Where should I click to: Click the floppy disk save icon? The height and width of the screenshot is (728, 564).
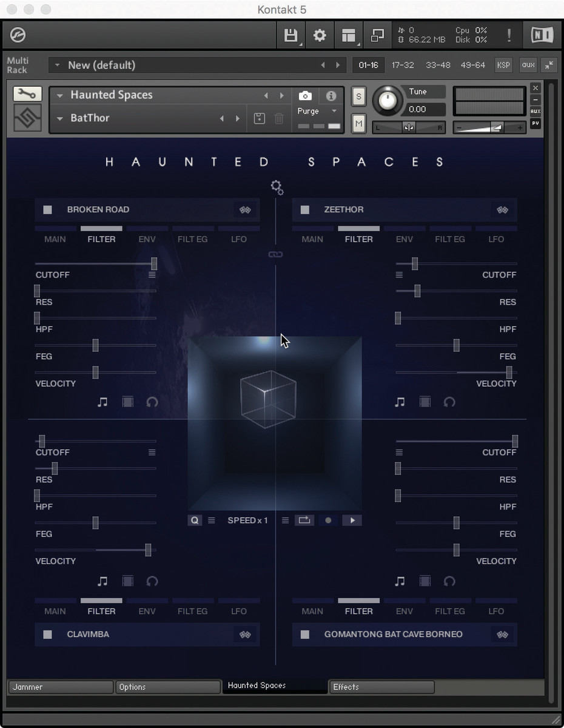pos(290,36)
